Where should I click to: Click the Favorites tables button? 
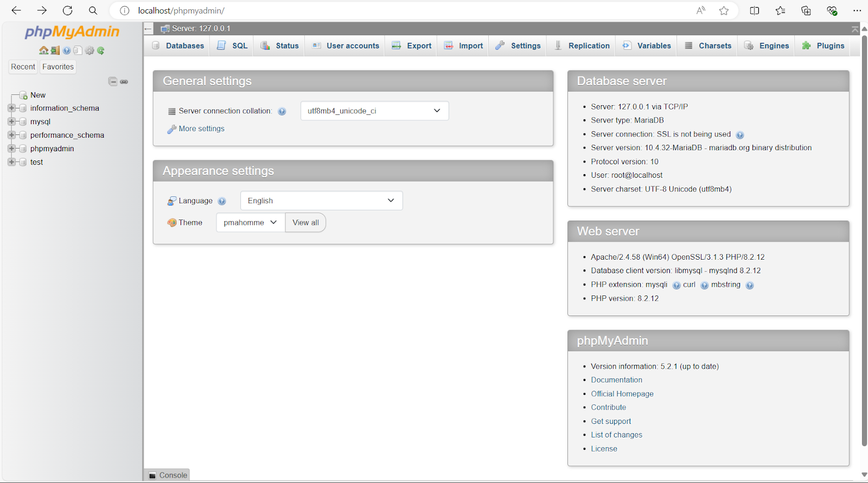(x=58, y=67)
